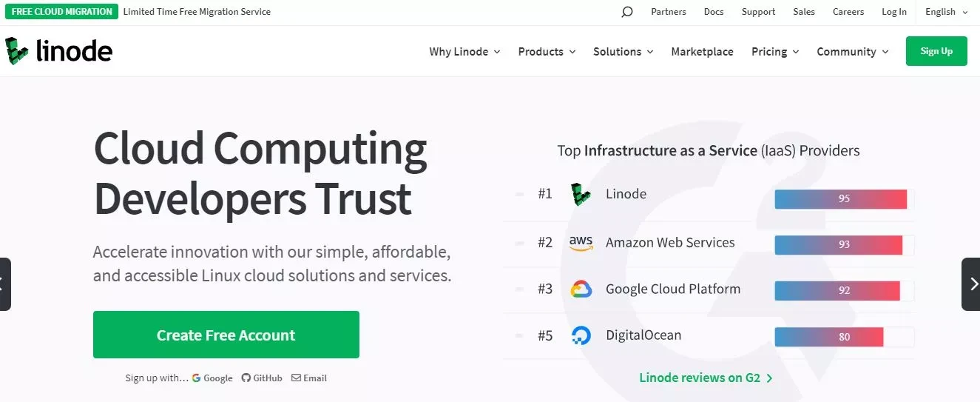Open the search magnifier icon
980x402 pixels.
pyautogui.click(x=627, y=12)
